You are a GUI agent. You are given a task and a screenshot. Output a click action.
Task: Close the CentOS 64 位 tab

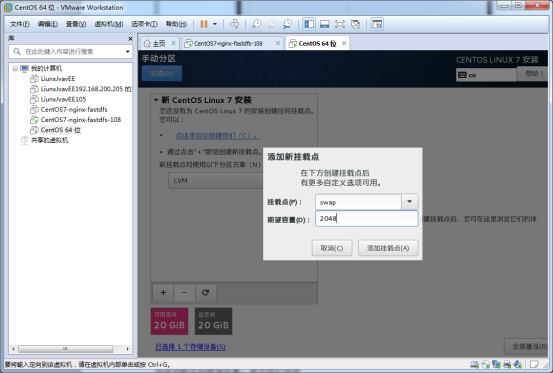[344, 43]
